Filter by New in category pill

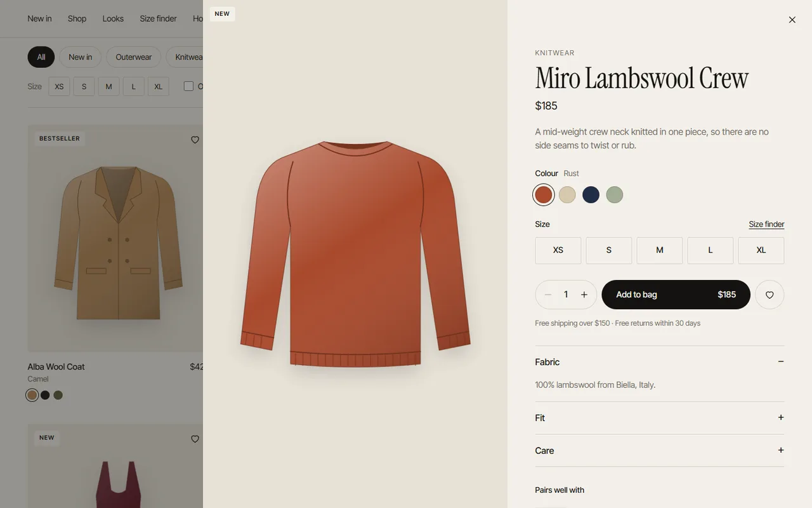tap(81, 57)
